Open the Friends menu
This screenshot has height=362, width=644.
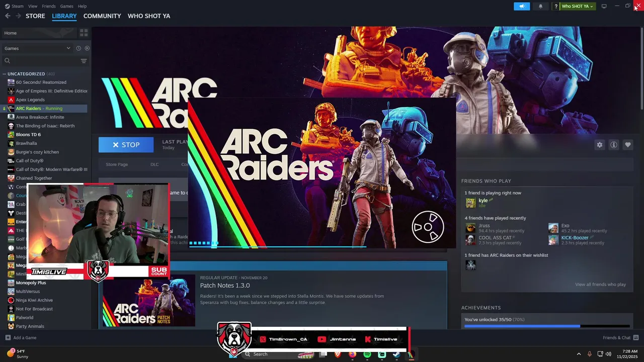point(49,6)
